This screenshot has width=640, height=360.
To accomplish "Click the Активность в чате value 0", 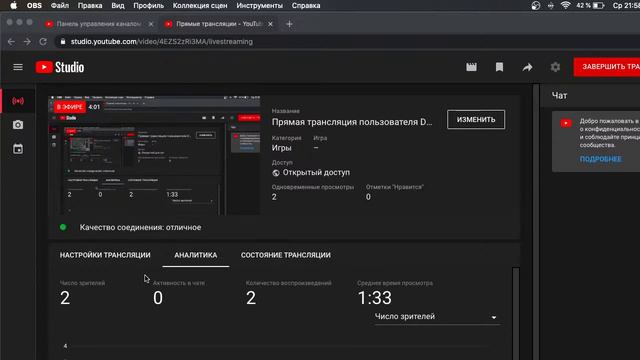I will pos(158,298).
